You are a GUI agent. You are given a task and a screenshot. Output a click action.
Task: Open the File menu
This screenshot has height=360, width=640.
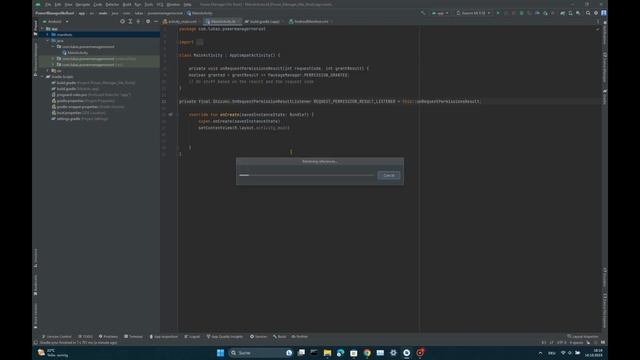48,4
